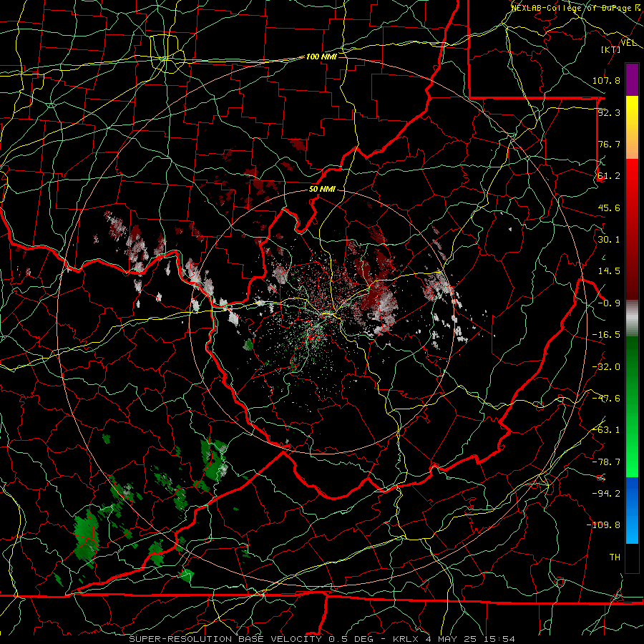This screenshot has width=644, height=644.
Task: Click the -63.1 velocity scale value
Action: coord(606,430)
